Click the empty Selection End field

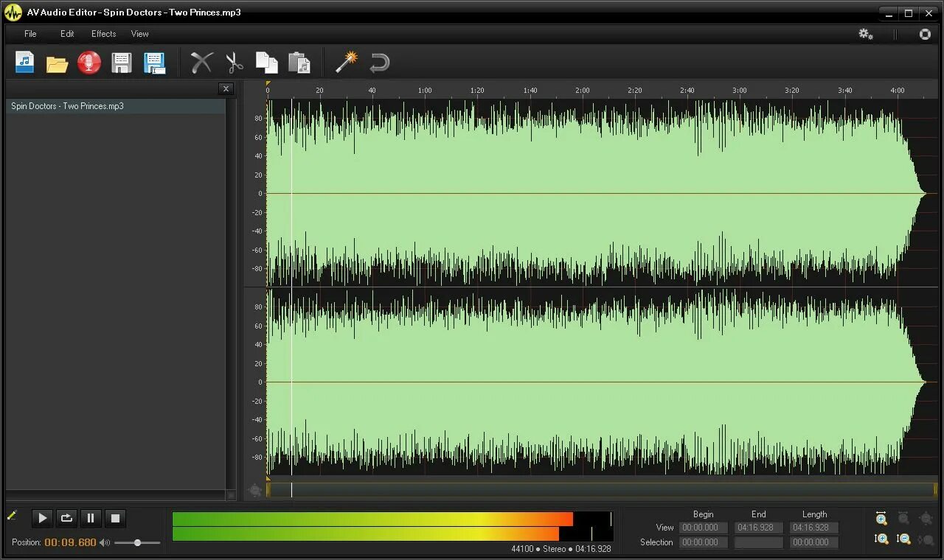point(758,542)
